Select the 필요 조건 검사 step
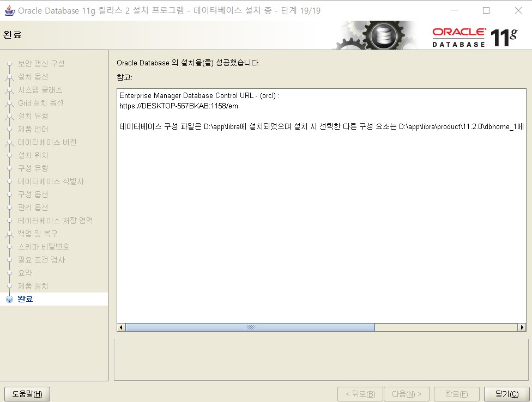Screen dimensions: 532x402 [41, 260]
